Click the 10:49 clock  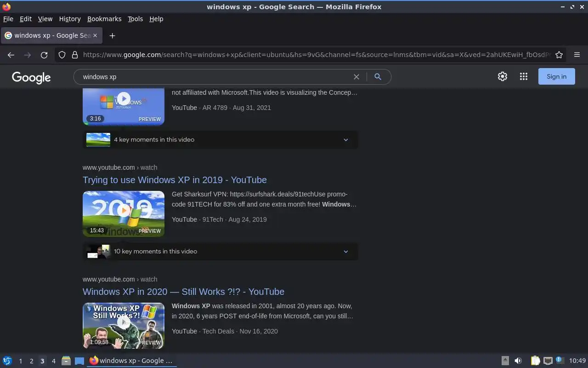tap(577, 361)
